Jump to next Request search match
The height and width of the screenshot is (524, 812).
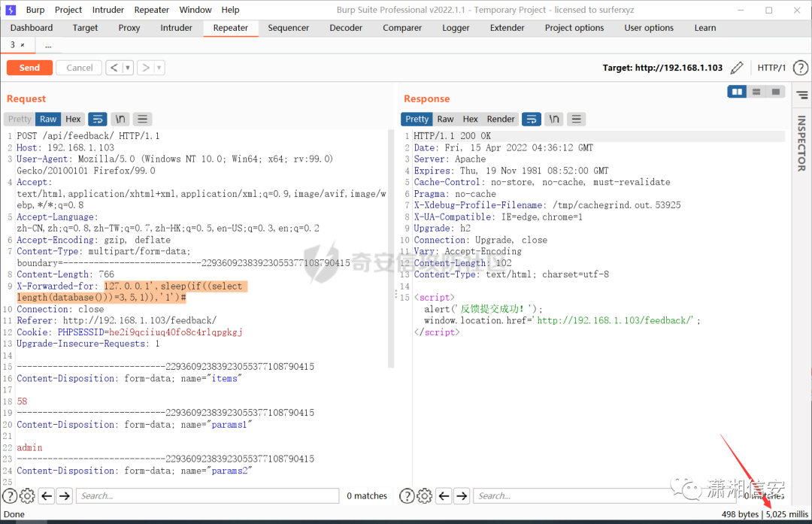tap(64, 495)
